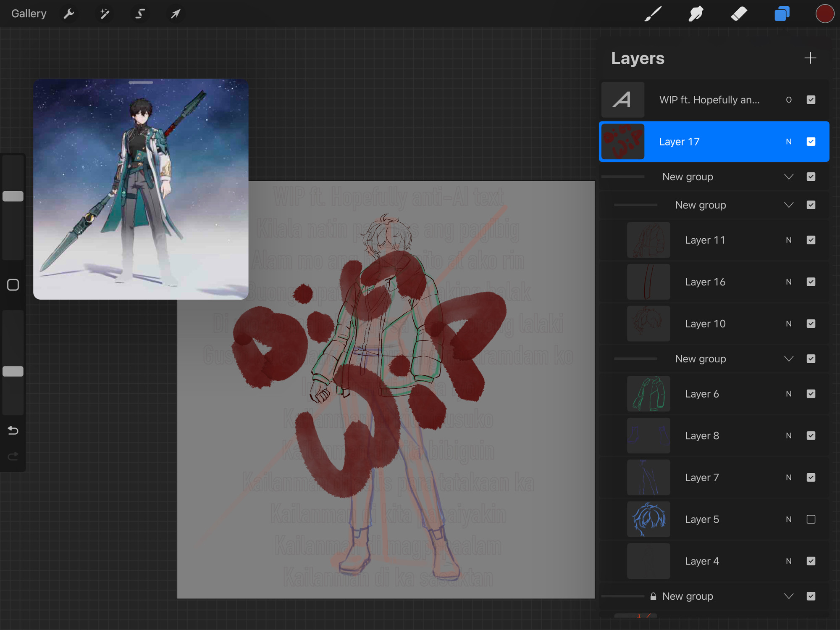Open blend mode O of WIP text layer
Viewport: 840px width, 630px height.
[x=789, y=100]
